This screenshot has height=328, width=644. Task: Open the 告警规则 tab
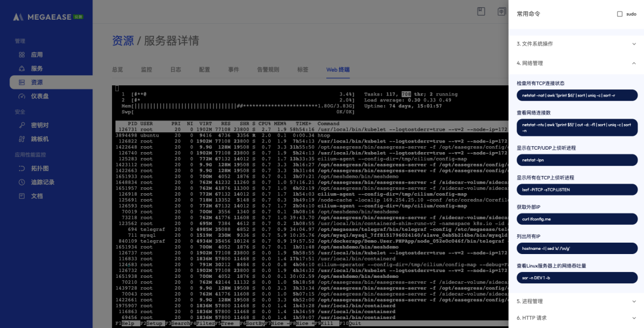268,70
